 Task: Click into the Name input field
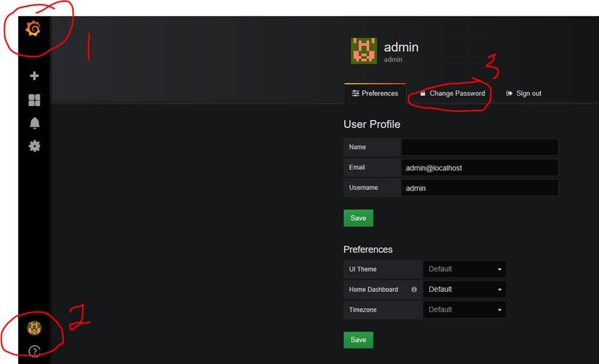[480, 147]
